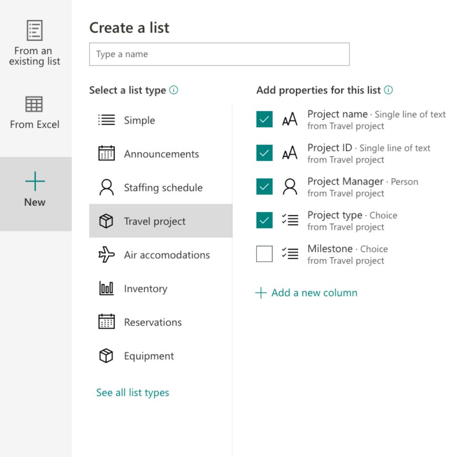The image size is (476, 457).
Task: Select the Reservations list type
Action: (x=161, y=322)
